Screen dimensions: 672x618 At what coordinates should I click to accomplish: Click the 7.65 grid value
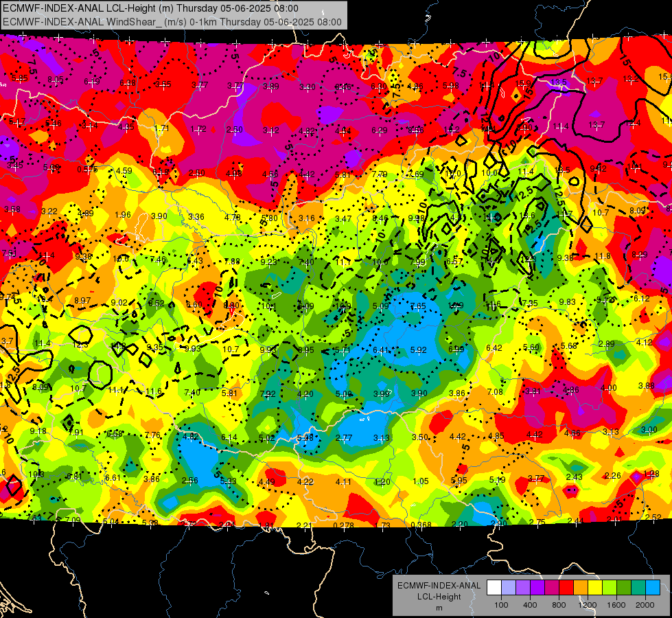point(418,306)
